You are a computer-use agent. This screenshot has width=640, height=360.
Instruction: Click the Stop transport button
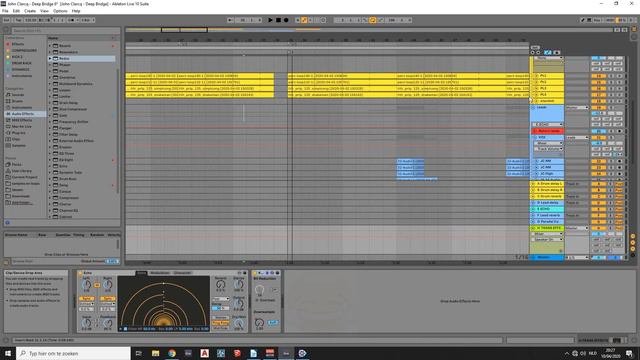[278, 20]
